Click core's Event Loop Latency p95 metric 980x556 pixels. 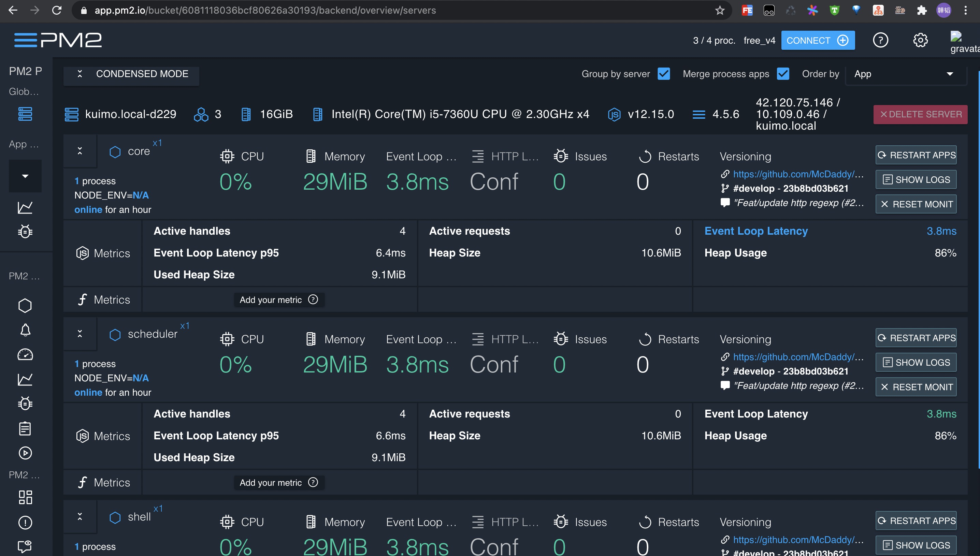click(x=279, y=253)
